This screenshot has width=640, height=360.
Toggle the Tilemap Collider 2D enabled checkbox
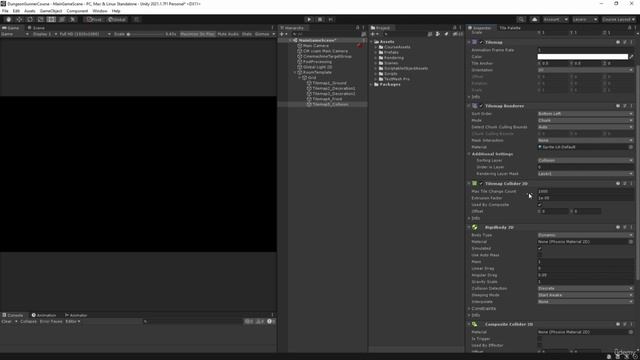point(481,183)
